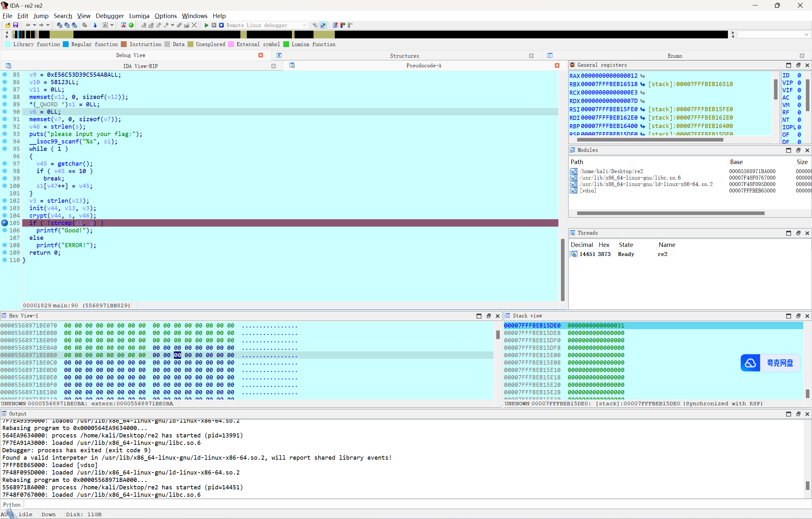The image size is (812, 519).
Task: Open the back-jump history dropdown arrow
Action: pyautogui.click(x=34, y=25)
